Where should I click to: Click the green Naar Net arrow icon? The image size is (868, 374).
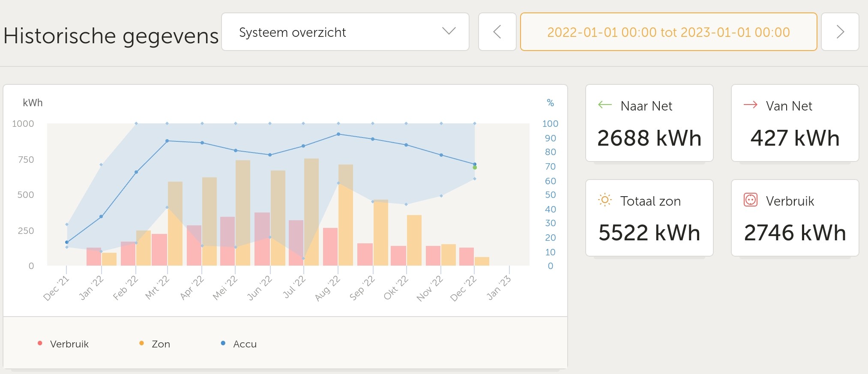pos(605,105)
